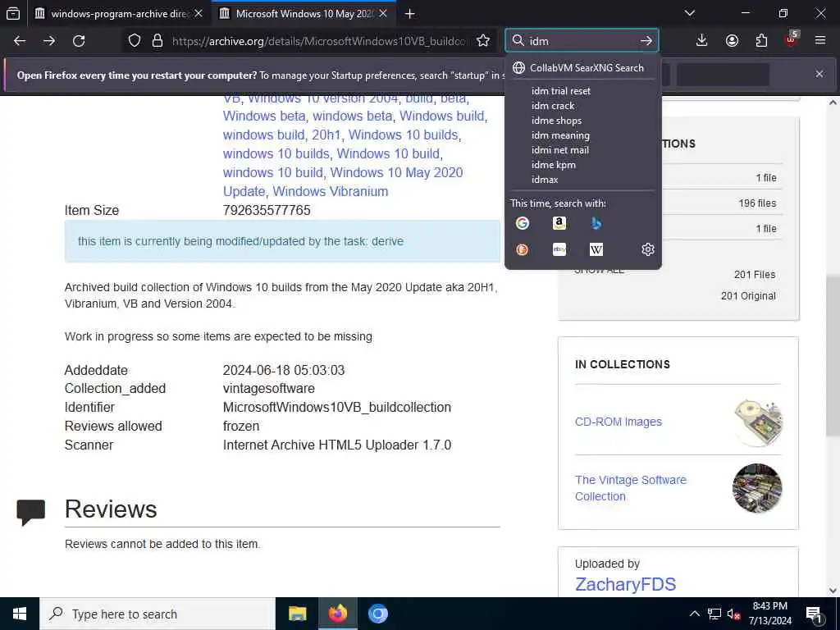Search this time with eBay

tap(559, 249)
